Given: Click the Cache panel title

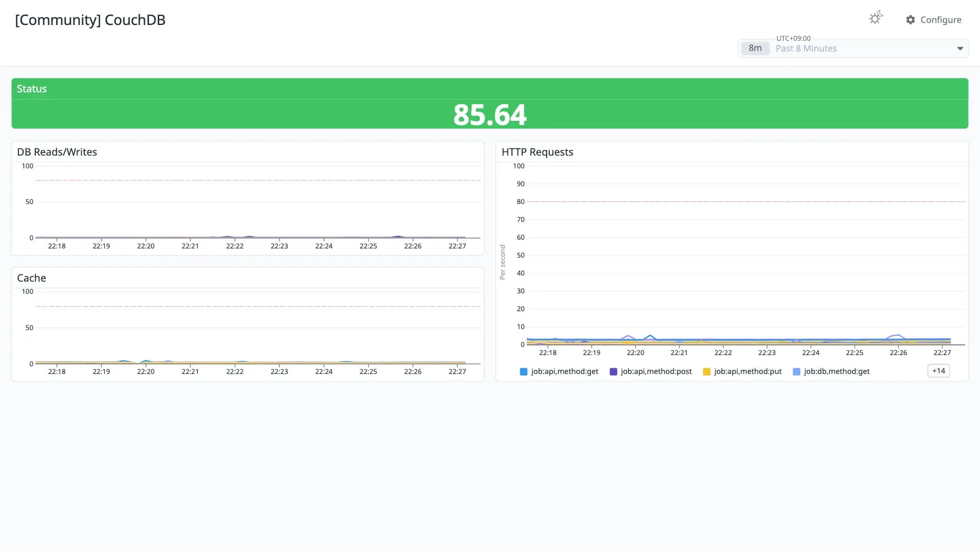Looking at the screenshot, I should pyautogui.click(x=31, y=278).
